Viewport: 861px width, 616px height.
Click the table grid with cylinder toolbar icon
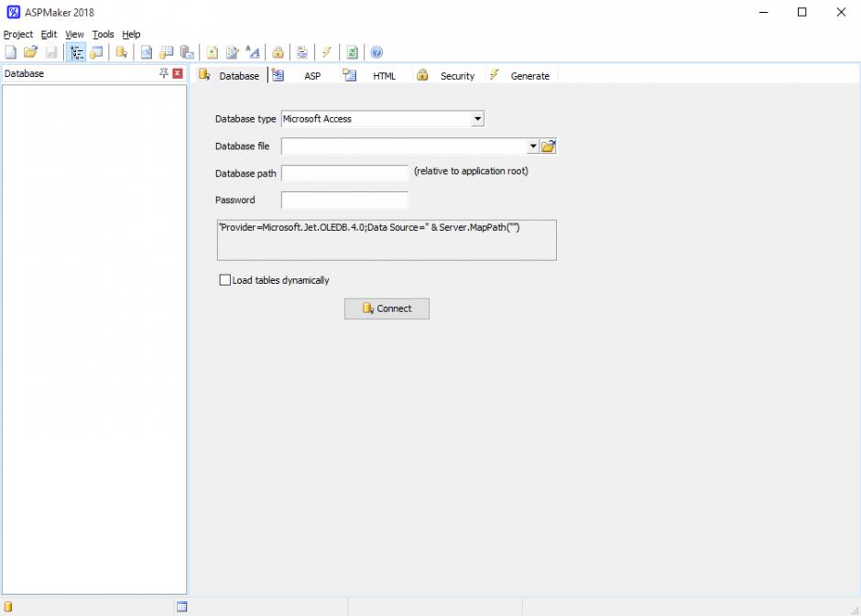[167, 53]
